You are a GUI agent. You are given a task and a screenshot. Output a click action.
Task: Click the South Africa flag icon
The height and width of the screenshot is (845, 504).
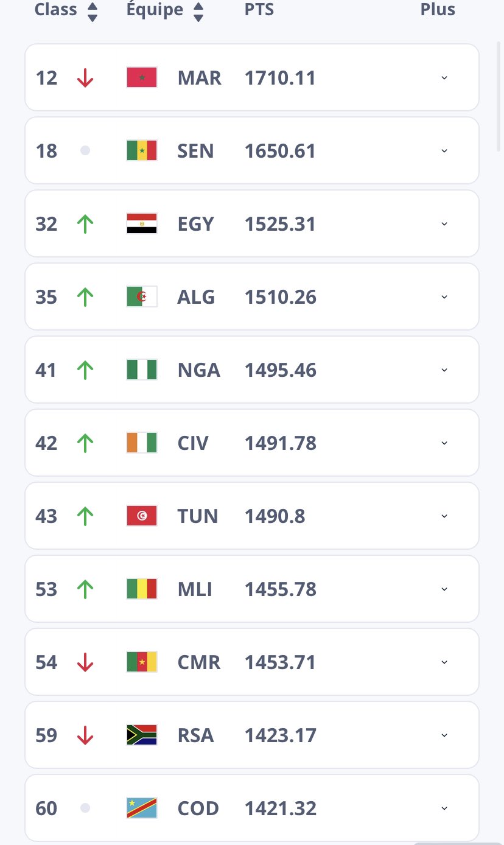coord(142,735)
